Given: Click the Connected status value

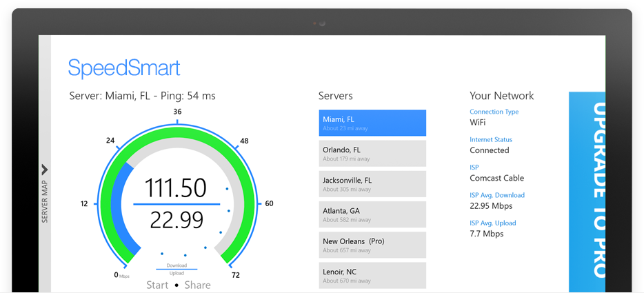Looking at the screenshot, I should (x=490, y=150).
